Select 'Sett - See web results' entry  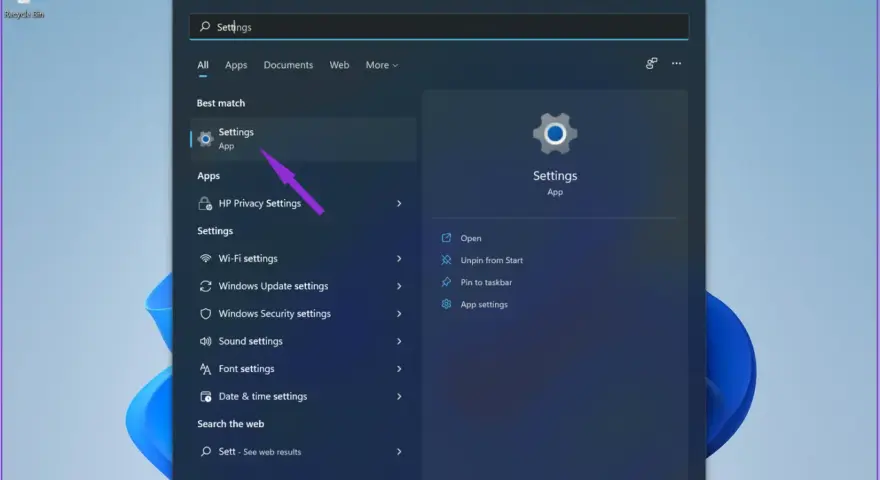(x=303, y=451)
